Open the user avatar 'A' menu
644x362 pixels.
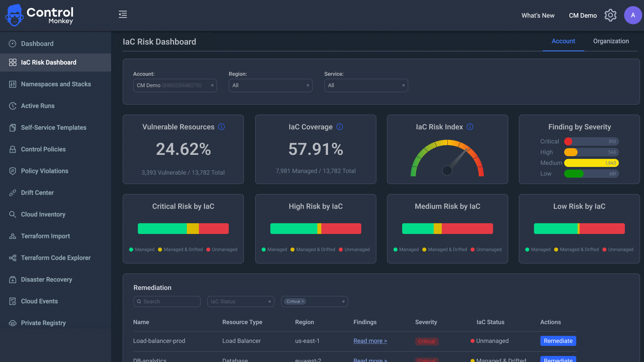pos(633,15)
